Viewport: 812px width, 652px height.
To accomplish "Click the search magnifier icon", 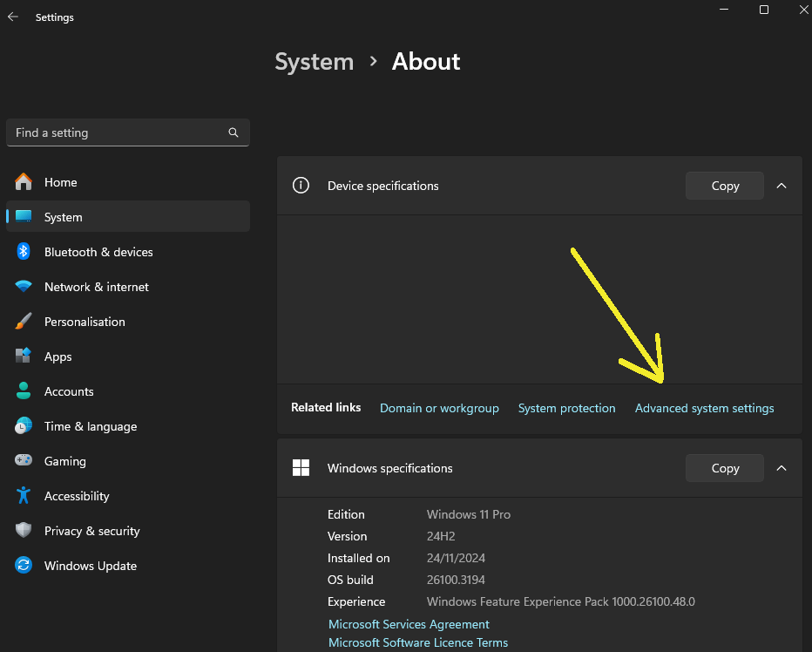I will pos(233,132).
